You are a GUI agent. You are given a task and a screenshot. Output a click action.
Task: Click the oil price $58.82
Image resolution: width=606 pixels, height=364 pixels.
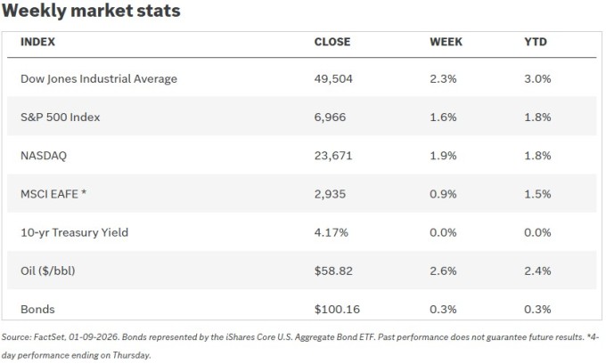(332, 271)
